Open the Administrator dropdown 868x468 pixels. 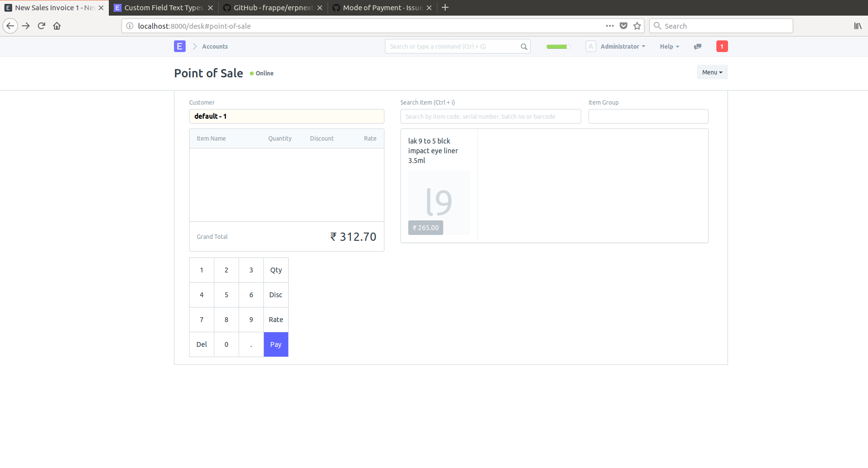point(622,46)
